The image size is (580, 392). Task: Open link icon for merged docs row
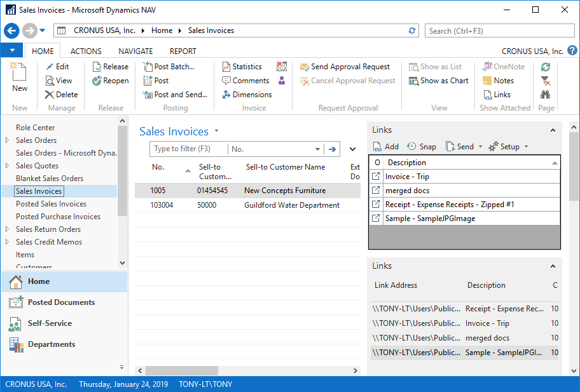[x=376, y=191]
